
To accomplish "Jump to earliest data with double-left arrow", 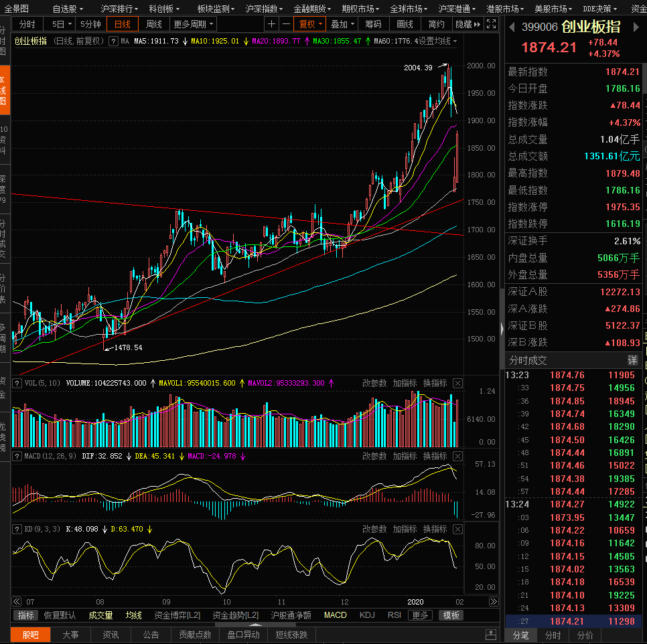I will [x=17, y=602].
